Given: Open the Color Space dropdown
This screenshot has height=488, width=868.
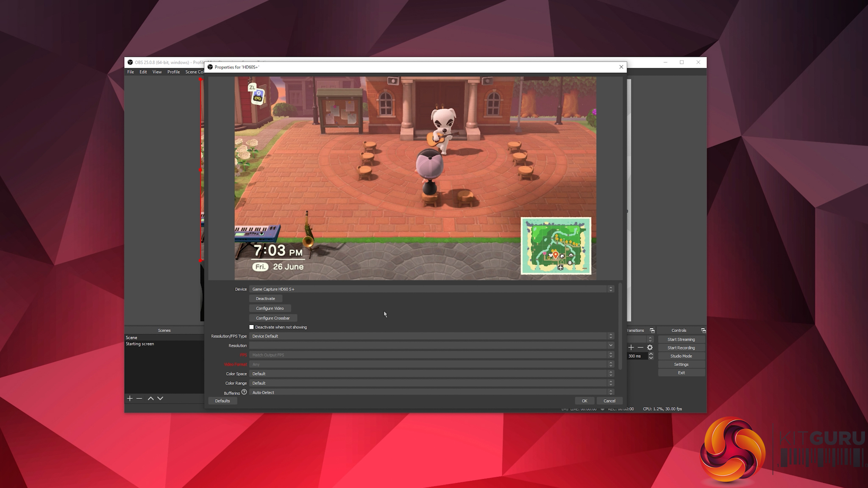Looking at the screenshot, I should pos(431,374).
